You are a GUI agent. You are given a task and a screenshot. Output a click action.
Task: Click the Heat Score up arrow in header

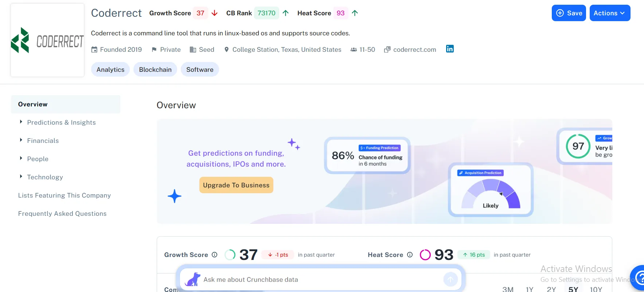355,13
